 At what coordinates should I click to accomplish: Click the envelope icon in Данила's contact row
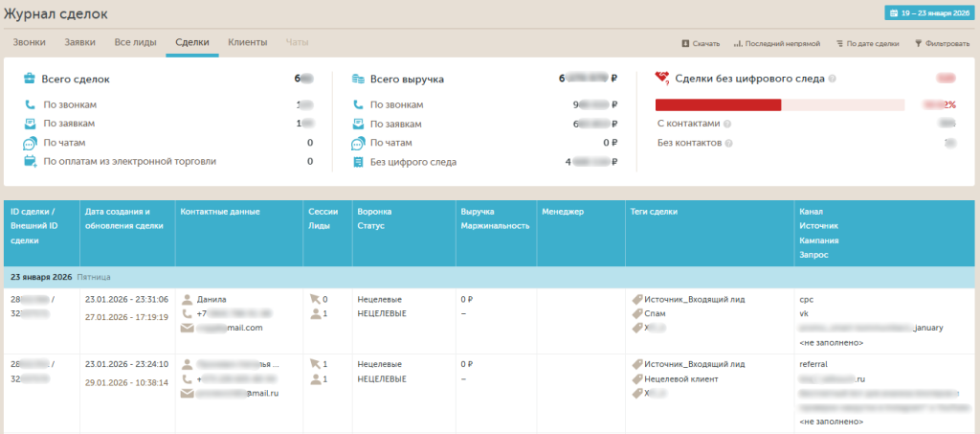(x=188, y=328)
